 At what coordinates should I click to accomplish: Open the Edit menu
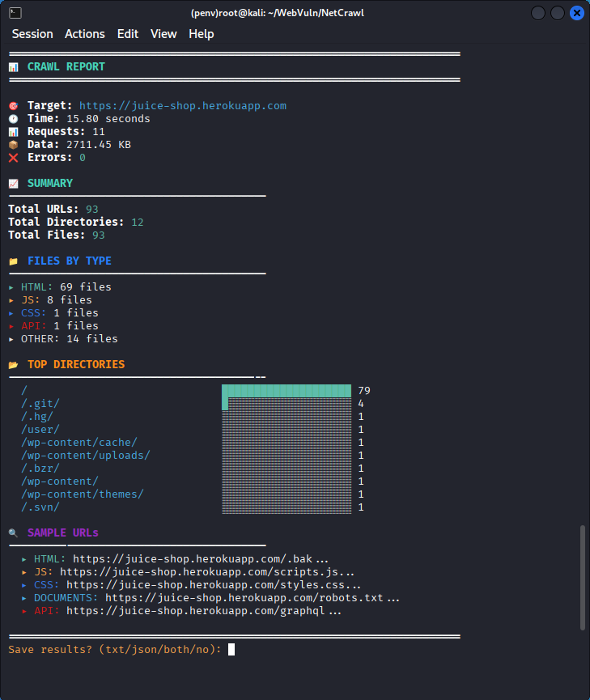[128, 34]
